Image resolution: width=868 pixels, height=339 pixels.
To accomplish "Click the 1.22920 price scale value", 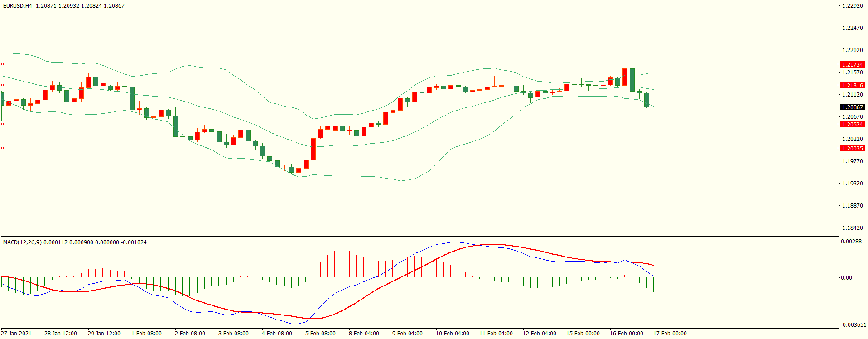I will pos(853,6).
